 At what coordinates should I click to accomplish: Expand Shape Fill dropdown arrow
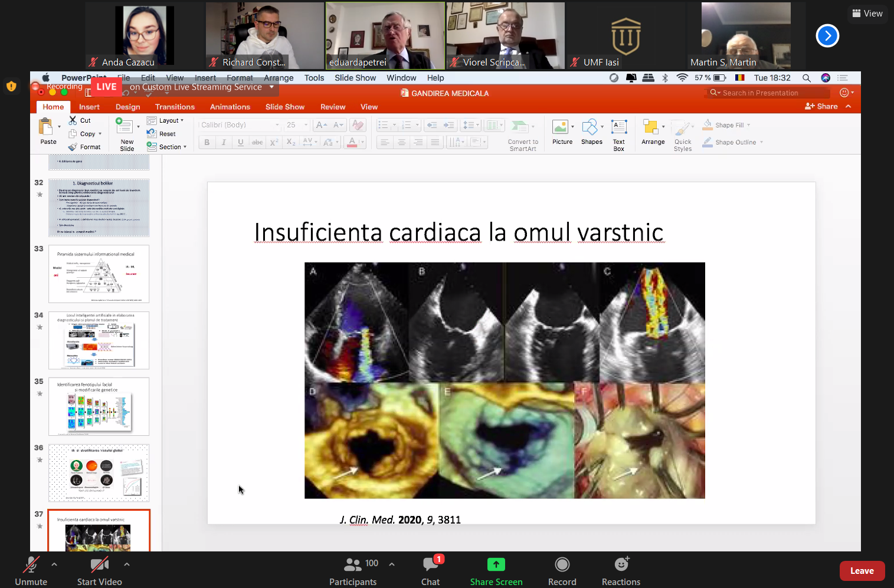749,125
